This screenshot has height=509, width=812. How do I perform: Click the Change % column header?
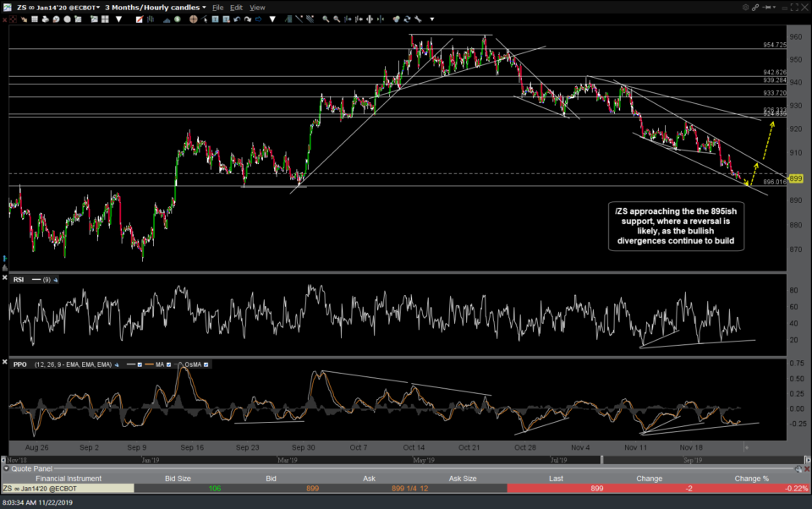751,479
